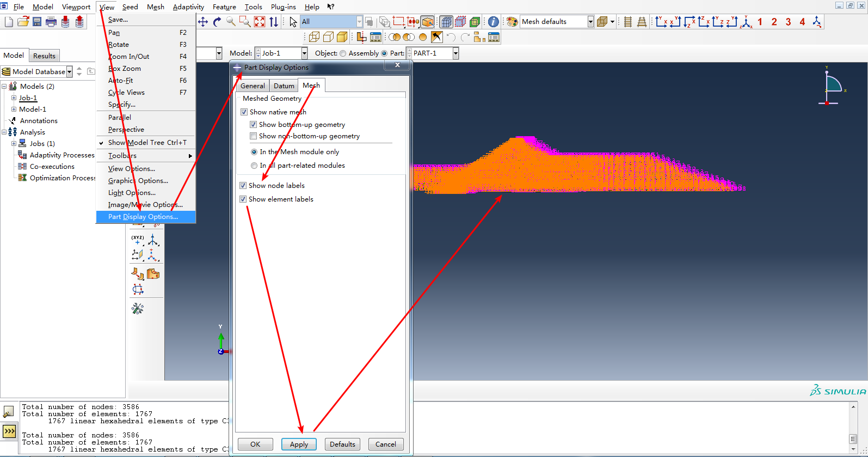
Task: Choose Graphics Options in View menu
Action: pos(138,181)
